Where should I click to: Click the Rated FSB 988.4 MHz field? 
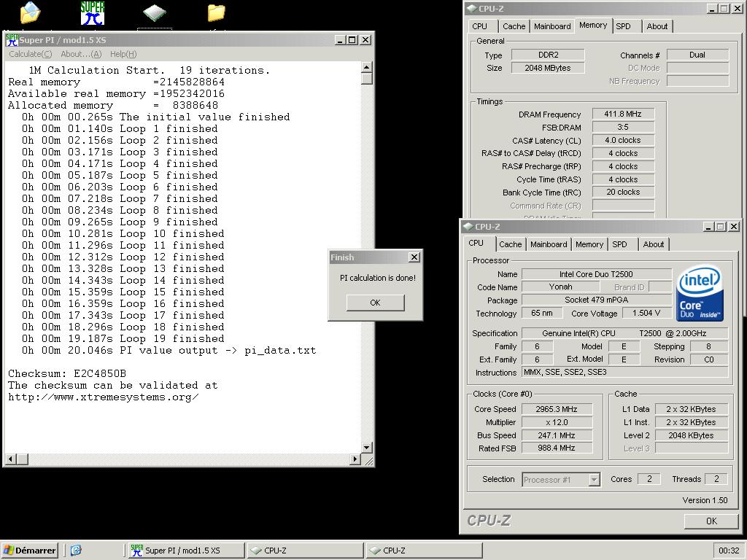[x=557, y=448]
